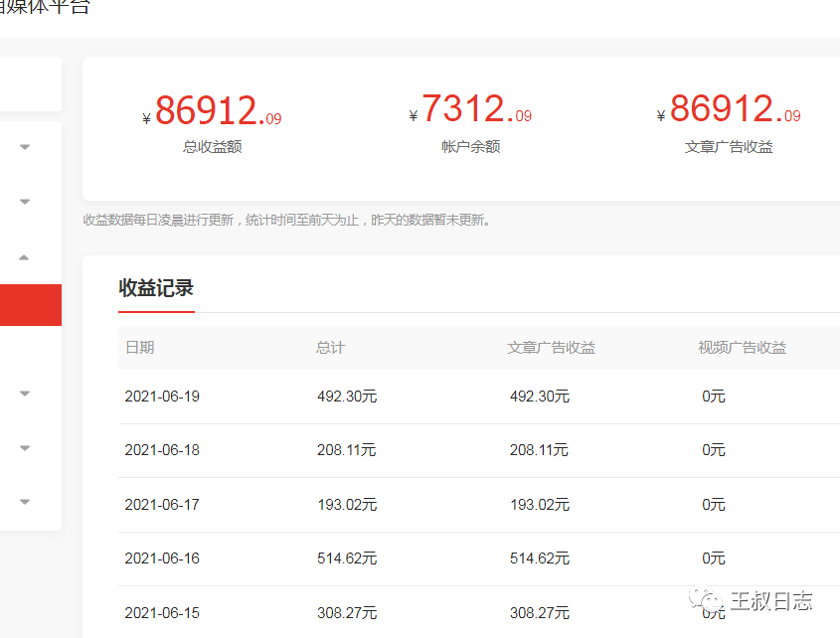
Task: Select date cell 2021-06-15
Action: click(x=162, y=613)
